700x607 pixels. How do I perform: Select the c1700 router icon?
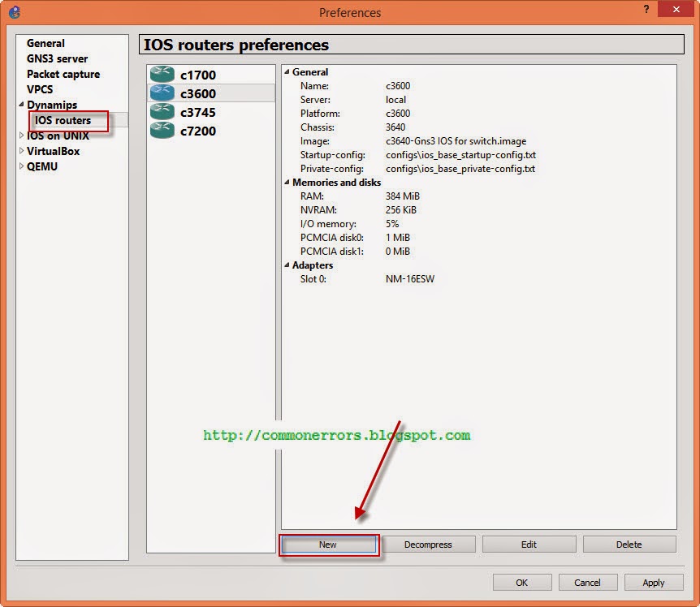pyautogui.click(x=162, y=74)
